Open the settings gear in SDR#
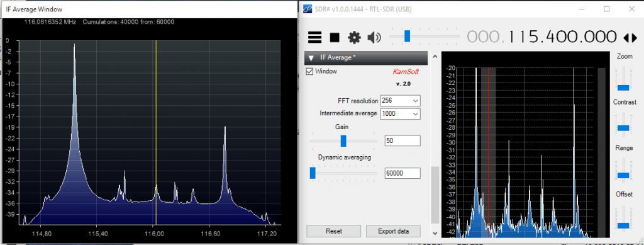The image size is (644, 245). (x=354, y=37)
